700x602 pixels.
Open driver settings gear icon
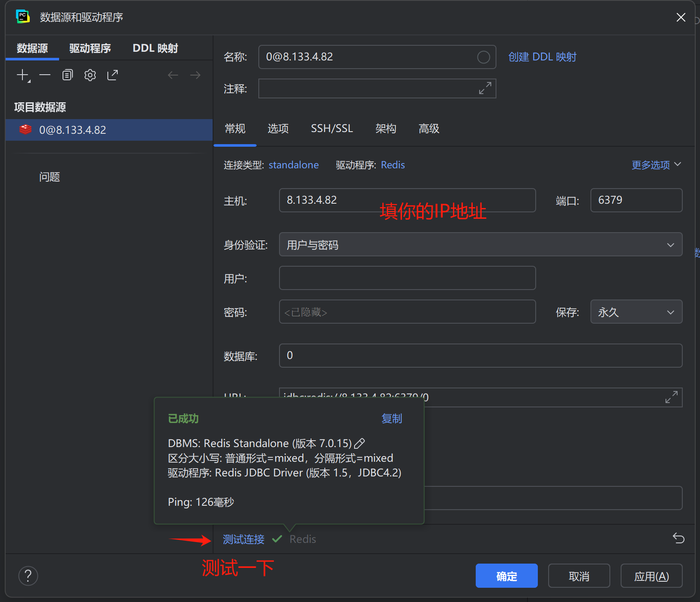coord(90,75)
